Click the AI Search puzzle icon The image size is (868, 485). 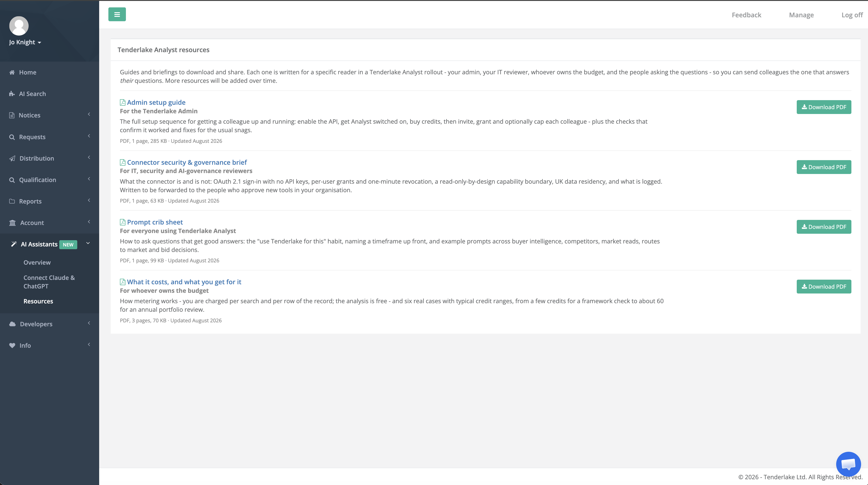[12, 94]
